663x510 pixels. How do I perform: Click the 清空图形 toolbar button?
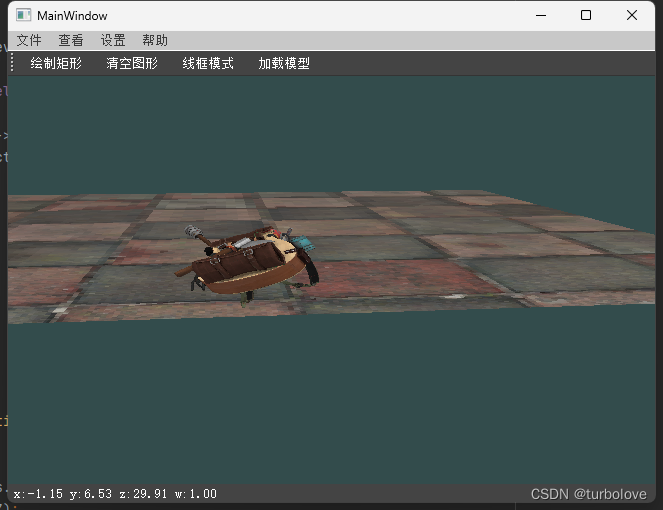click(132, 63)
